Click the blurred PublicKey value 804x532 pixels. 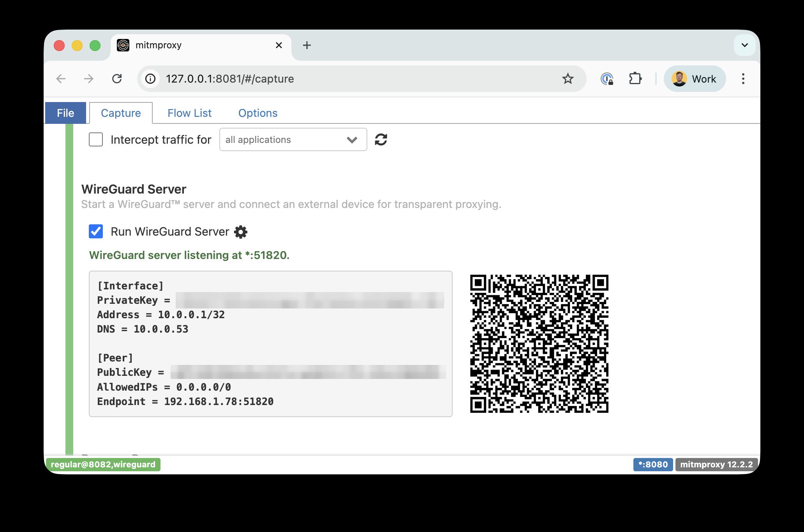[x=308, y=372]
